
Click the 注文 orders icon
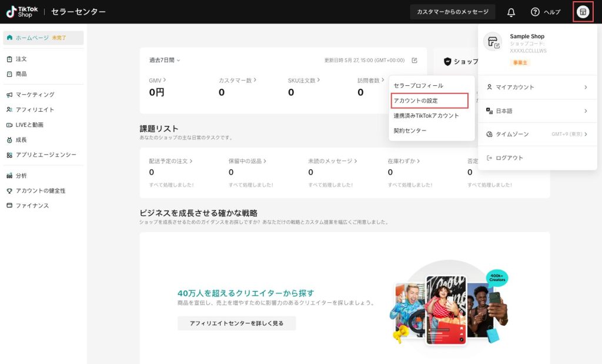(x=9, y=59)
